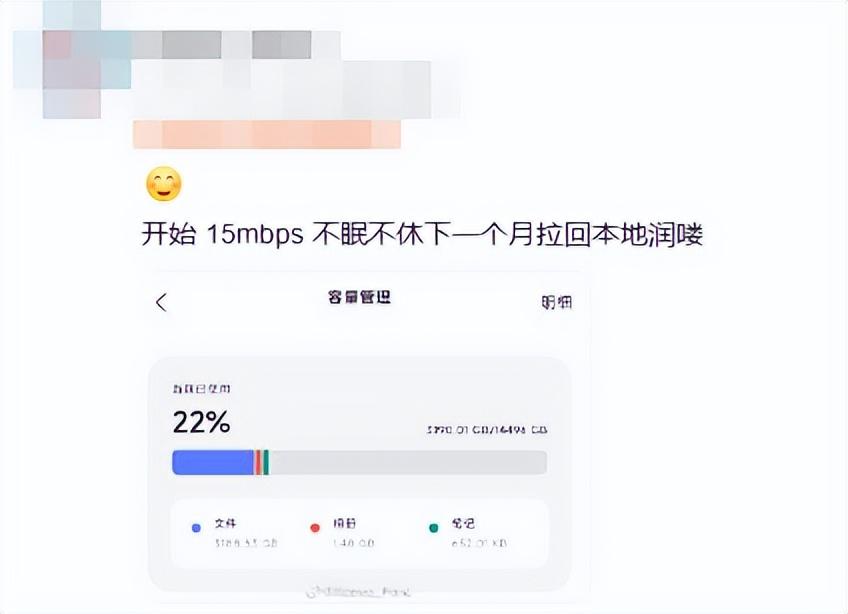Tap the back chevron arrow
Screen dimensions: 848x614
[x=161, y=302]
